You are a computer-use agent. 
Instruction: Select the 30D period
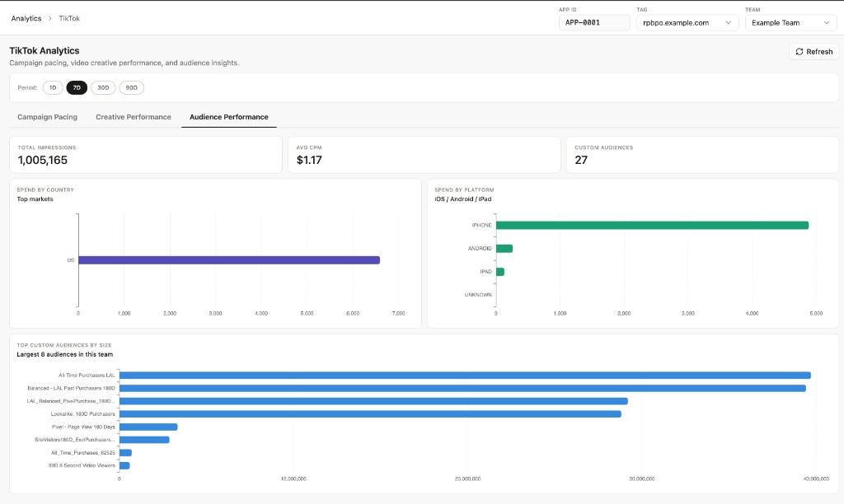[103, 87]
